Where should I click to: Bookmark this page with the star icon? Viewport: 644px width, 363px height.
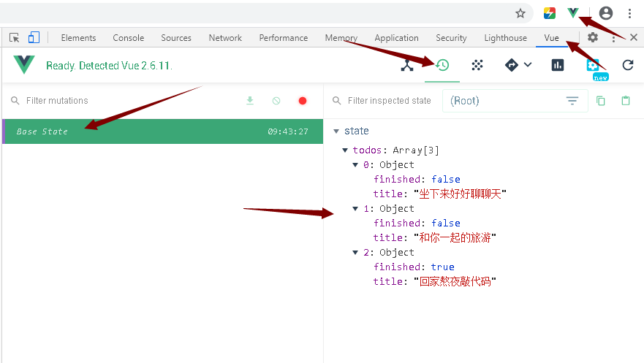(x=520, y=14)
